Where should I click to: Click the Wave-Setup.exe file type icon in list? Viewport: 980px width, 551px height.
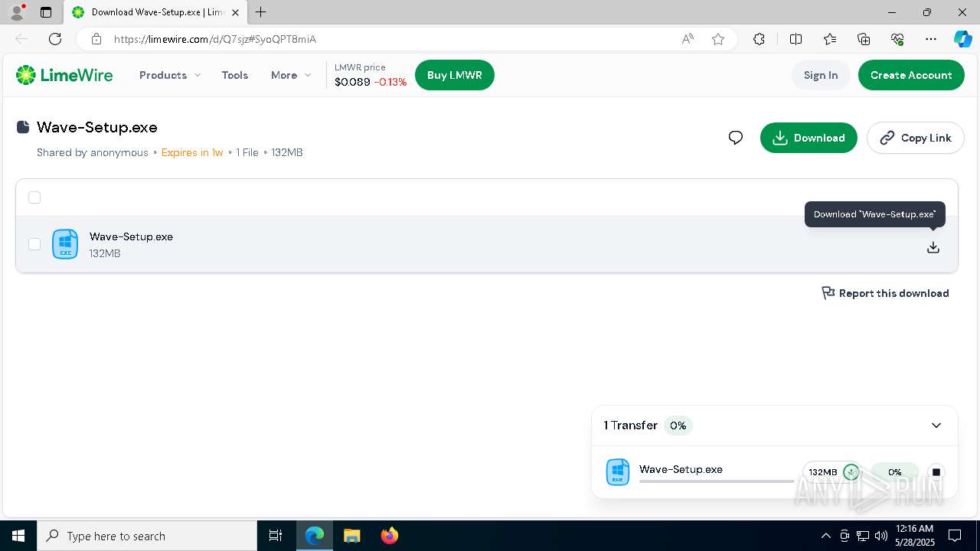(65, 244)
